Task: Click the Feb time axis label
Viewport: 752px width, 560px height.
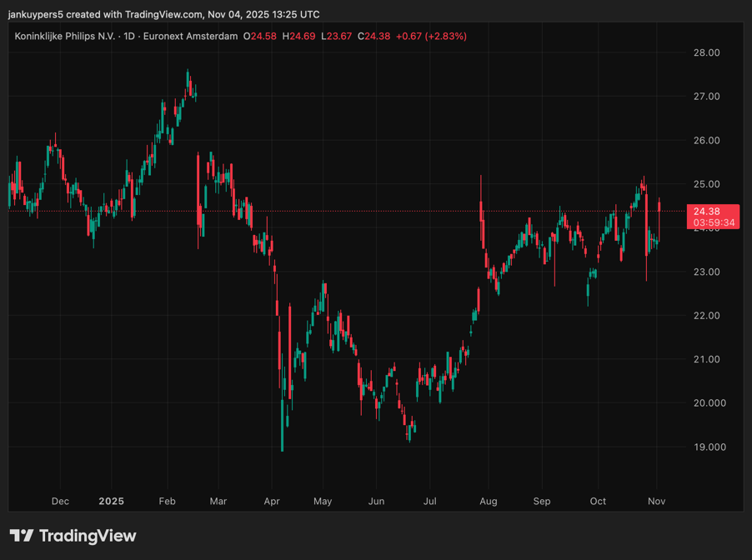Action: (168, 501)
